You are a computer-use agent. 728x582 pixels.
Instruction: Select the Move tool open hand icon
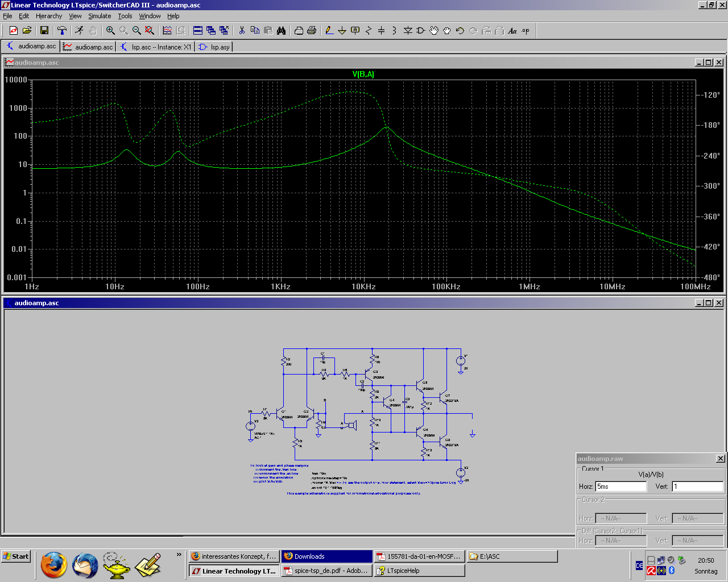tap(434, 31)
